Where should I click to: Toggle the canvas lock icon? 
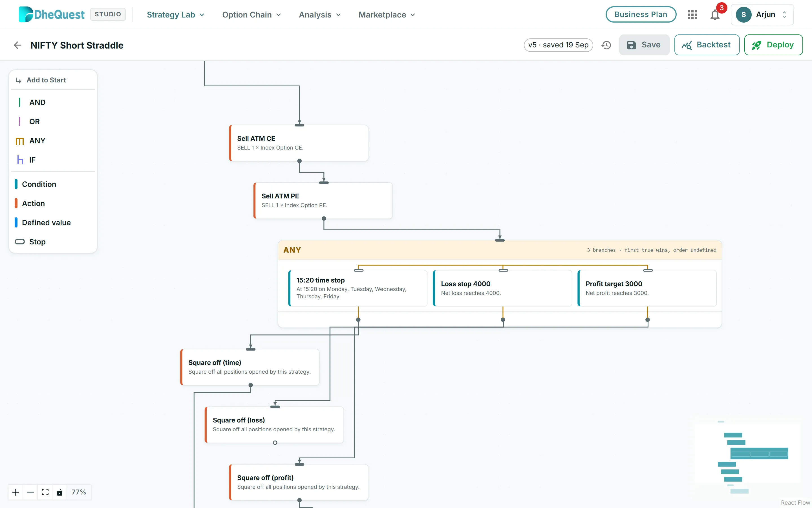coord(59,492)
